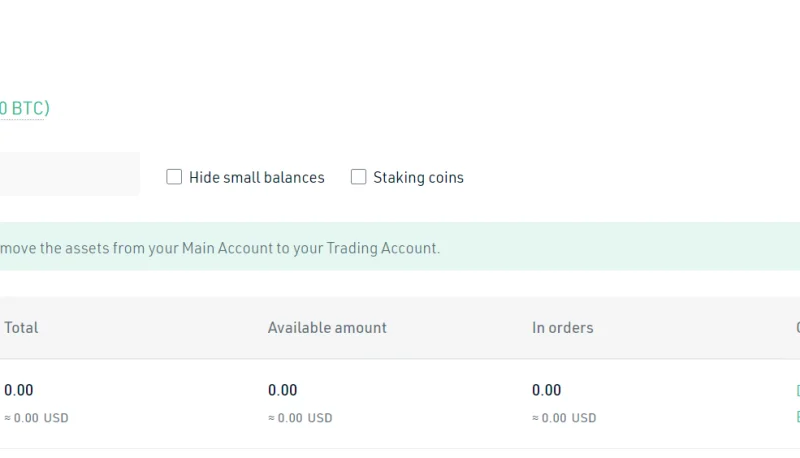800x458 pixels.
Task: Sort by the Available amount column header
Action: 327,327
